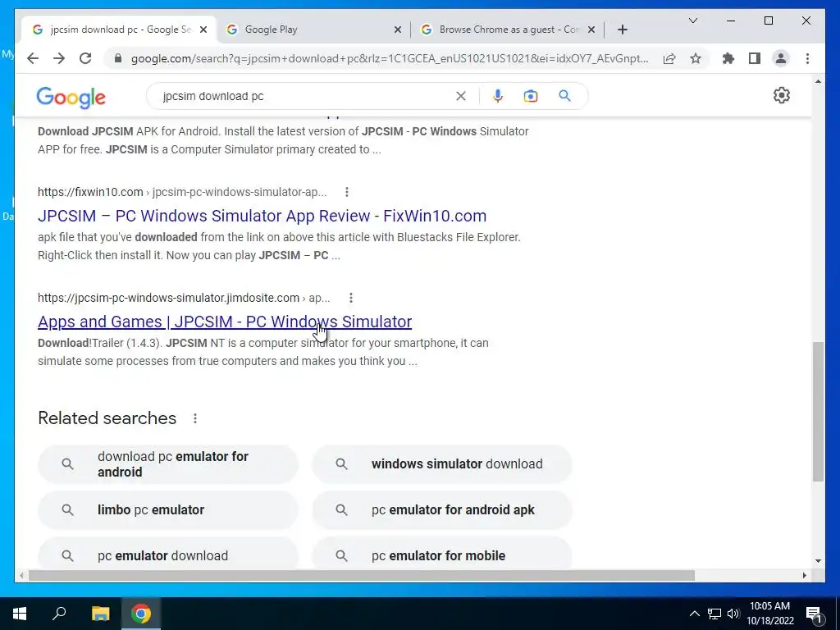Close the jpcsim download pc tab

click(203, 30)
